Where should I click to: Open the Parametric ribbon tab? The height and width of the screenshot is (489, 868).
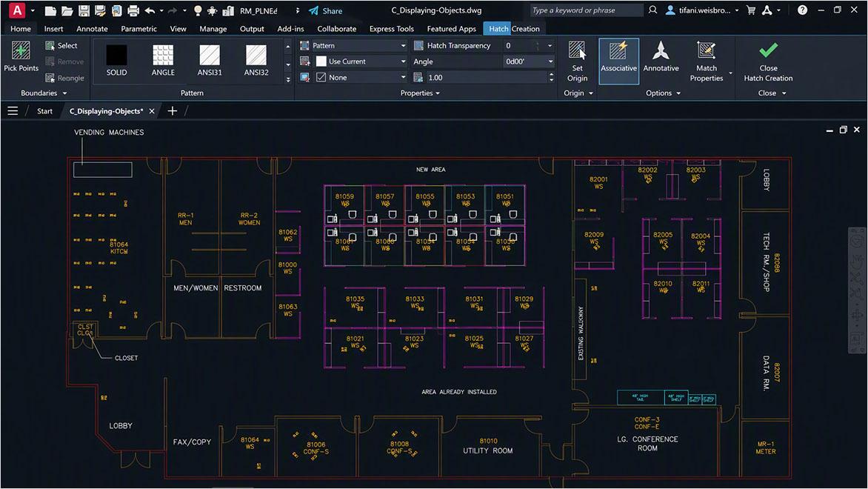(139, 29)
